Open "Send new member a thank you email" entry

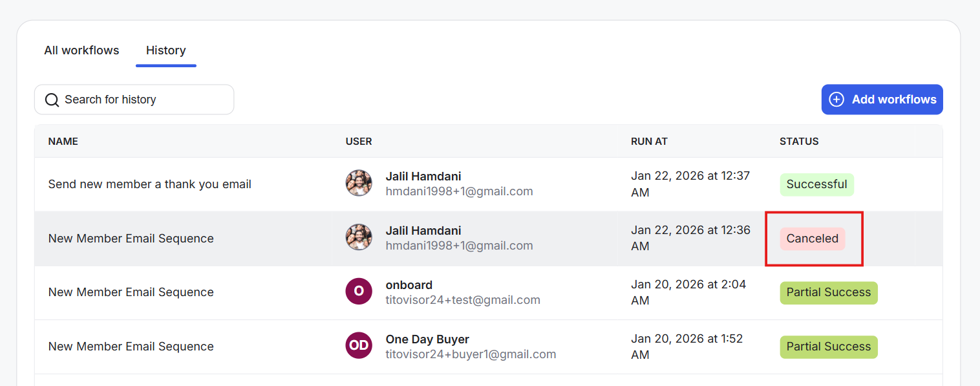tap(149, 184)
